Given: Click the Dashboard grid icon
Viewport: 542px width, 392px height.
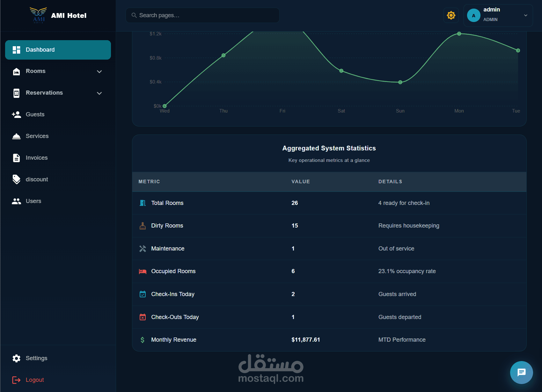Looking at the screenshot, I should tap(16, 50).
